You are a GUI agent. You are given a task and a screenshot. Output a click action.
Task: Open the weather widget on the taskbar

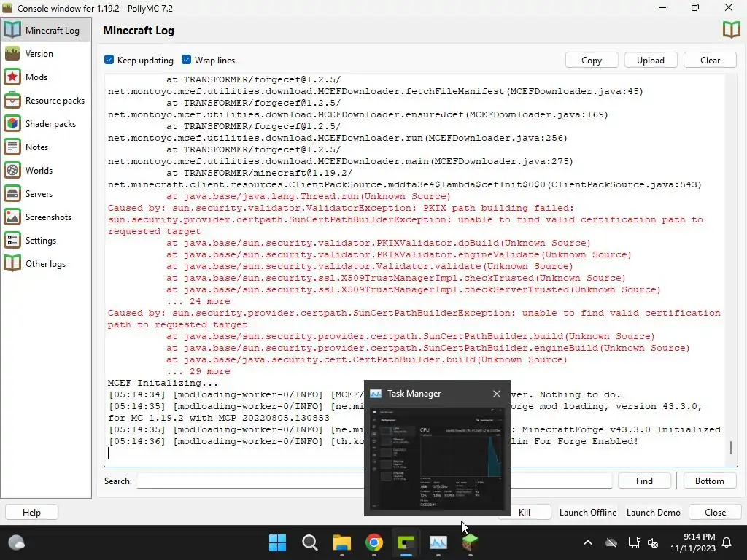[x=17, y=542]
